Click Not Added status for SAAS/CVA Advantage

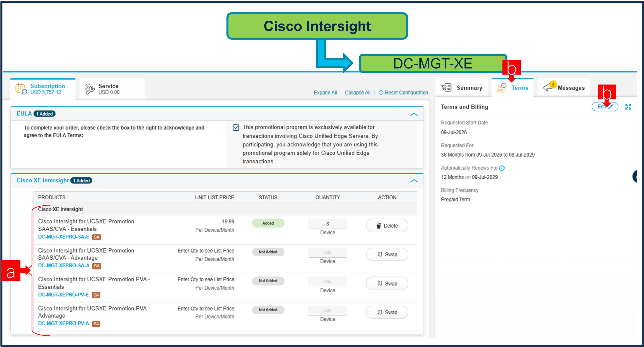pyautogui.click(x=268, y=252)
